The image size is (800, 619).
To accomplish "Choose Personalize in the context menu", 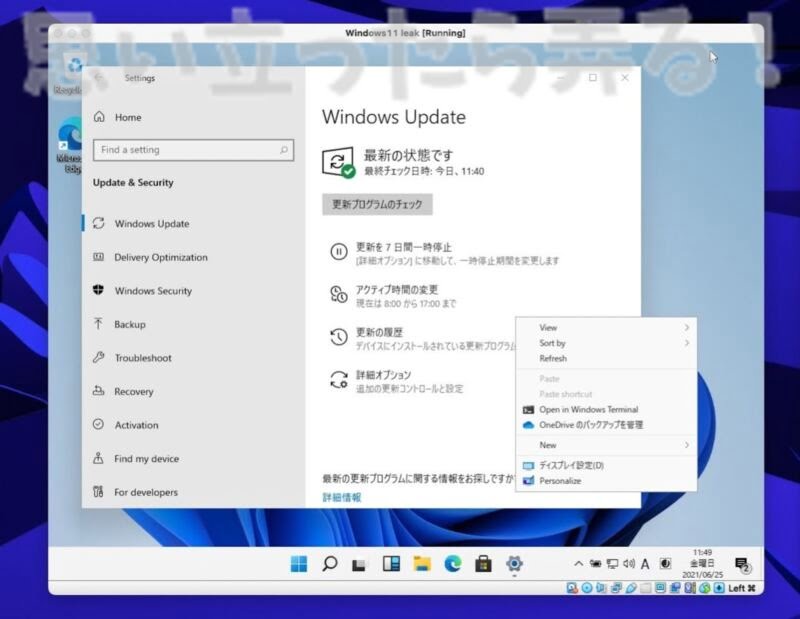I will pos(606,481).
